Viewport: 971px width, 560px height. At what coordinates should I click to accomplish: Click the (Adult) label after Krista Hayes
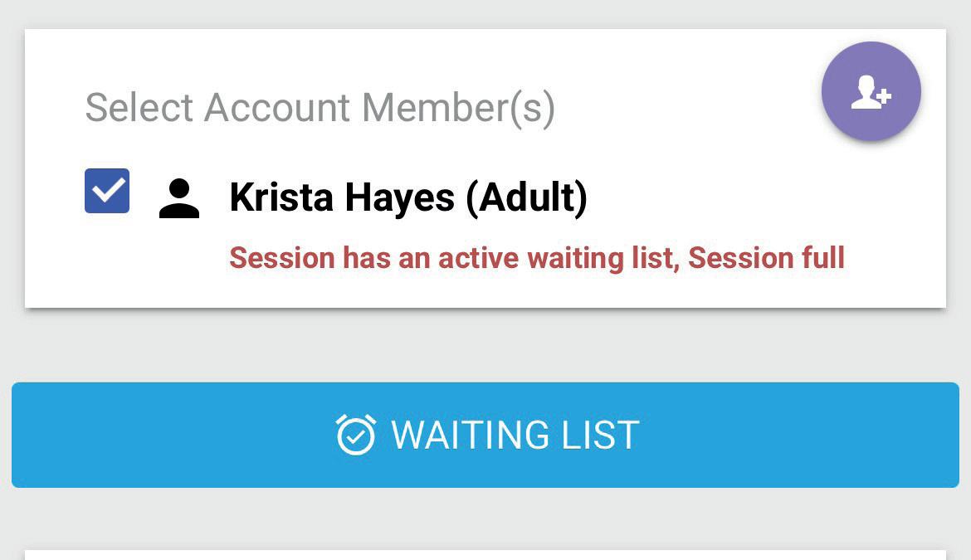[526, 198]
